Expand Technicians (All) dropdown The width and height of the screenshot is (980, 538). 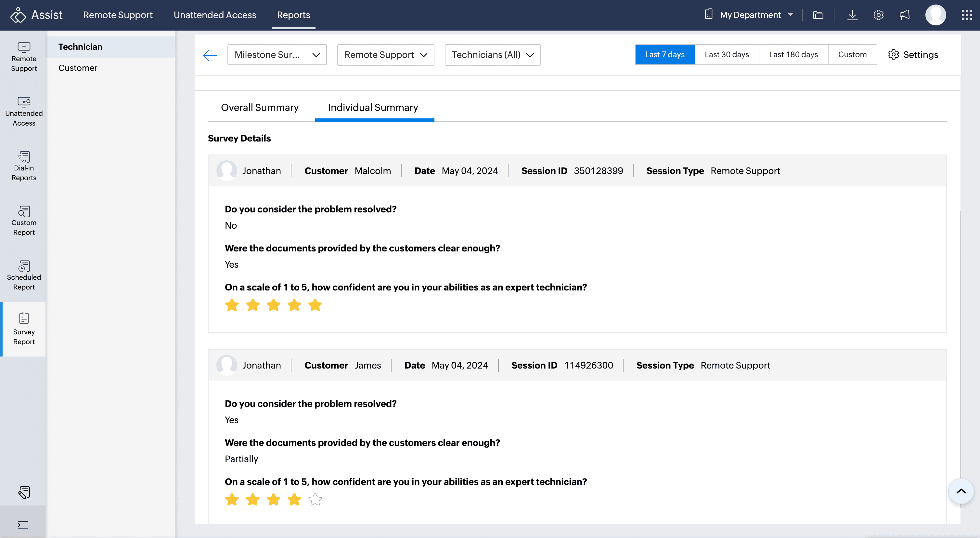click(492, 55)
